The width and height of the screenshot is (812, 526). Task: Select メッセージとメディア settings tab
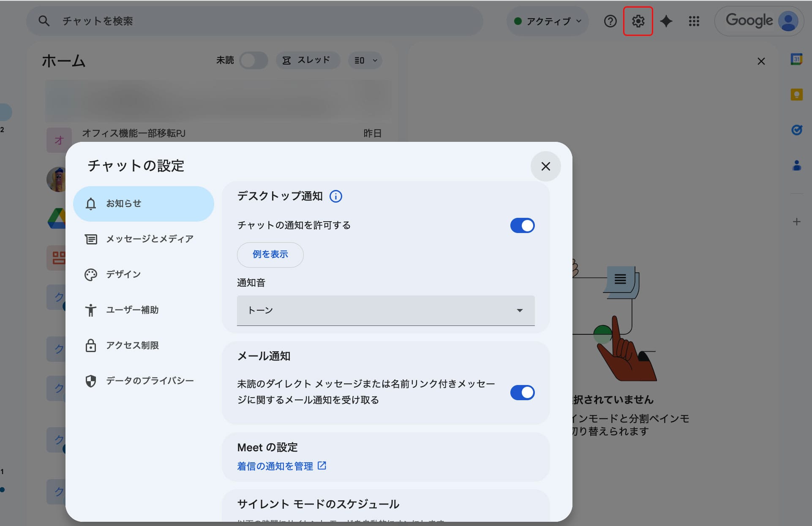point(149,239)
